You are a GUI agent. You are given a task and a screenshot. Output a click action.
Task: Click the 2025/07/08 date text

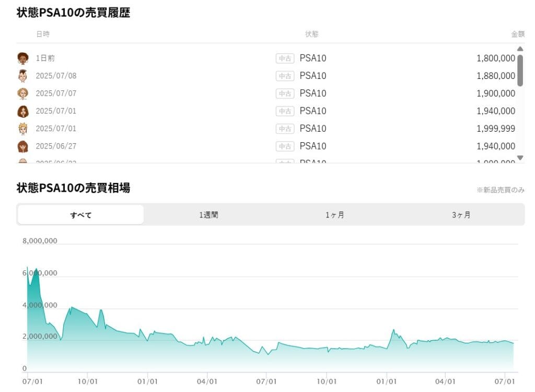pyautogui.click(x=56, y=76)
